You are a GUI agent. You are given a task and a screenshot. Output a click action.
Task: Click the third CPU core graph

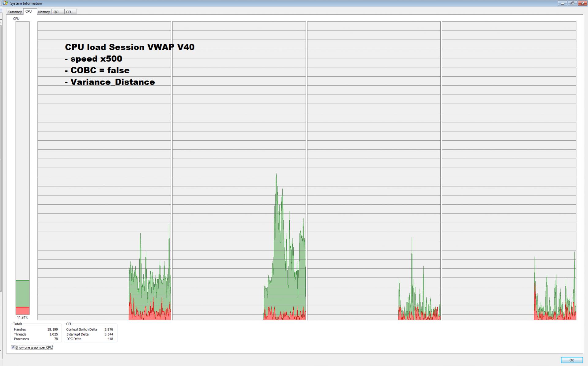pos(374,171)
